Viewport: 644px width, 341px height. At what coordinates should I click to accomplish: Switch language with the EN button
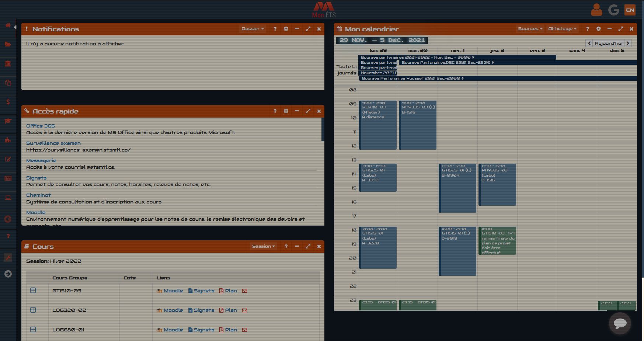tap(630, 10)
